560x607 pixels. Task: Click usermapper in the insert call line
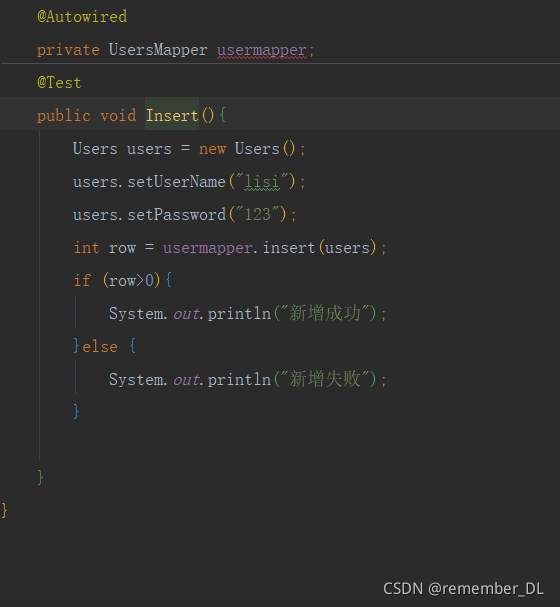(x=207, y=248)
